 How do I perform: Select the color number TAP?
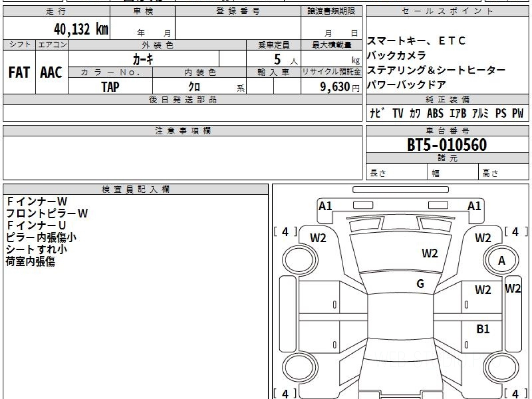click(x=110, y=87)
